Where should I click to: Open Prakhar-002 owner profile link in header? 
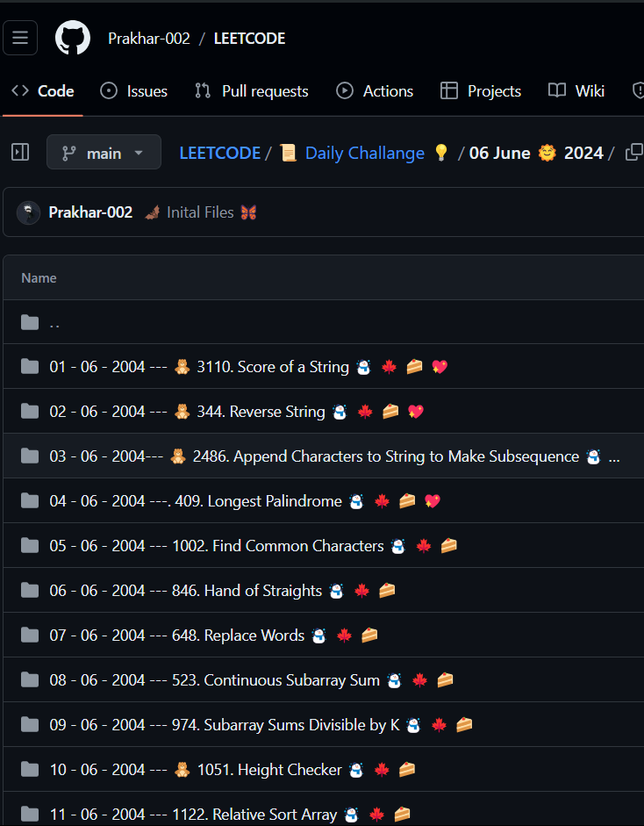tap(149, 39)
